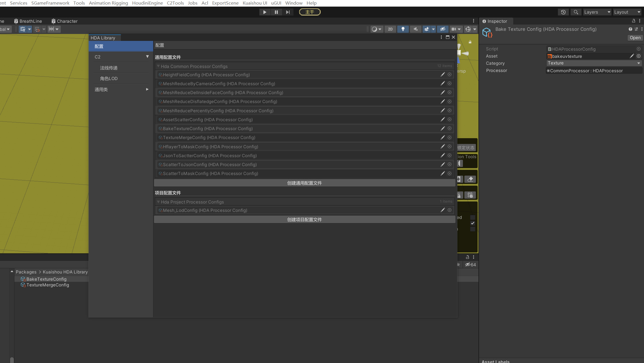Click the scene effects sparkle icon
Viewport: 644px width, 363px height.
(426, 29)
